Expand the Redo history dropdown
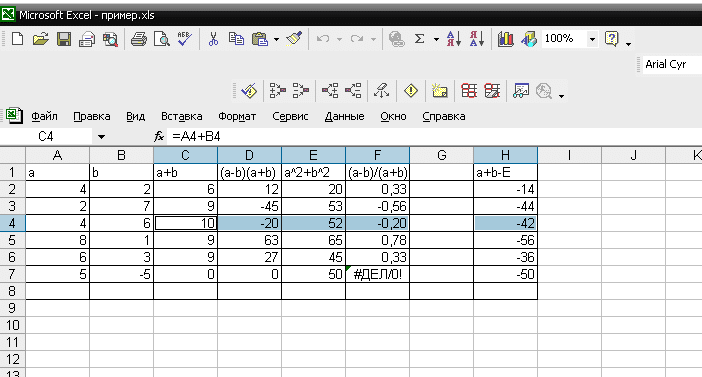 [x=373, y=39]
